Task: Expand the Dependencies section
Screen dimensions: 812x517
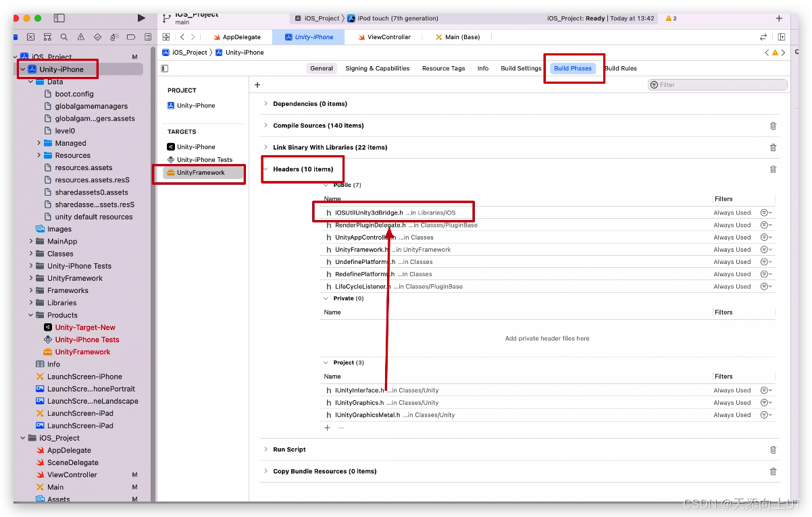Action: [265, 104]
